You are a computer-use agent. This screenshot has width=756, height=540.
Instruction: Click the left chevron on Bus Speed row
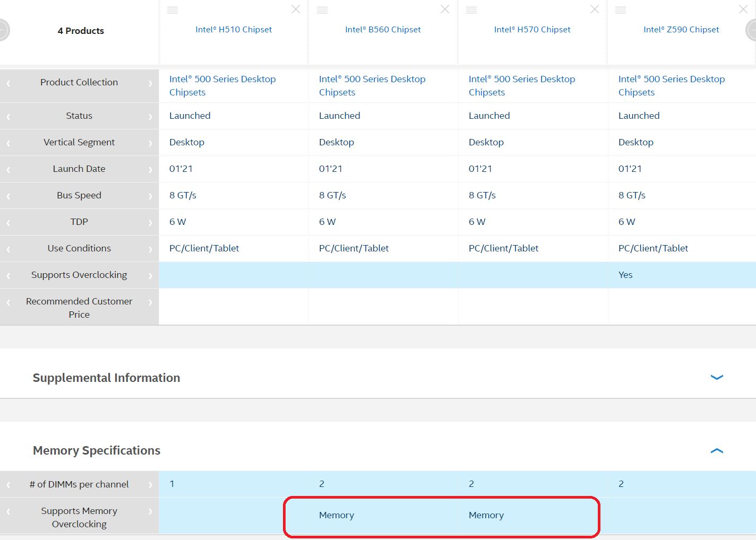coord(8,196)
